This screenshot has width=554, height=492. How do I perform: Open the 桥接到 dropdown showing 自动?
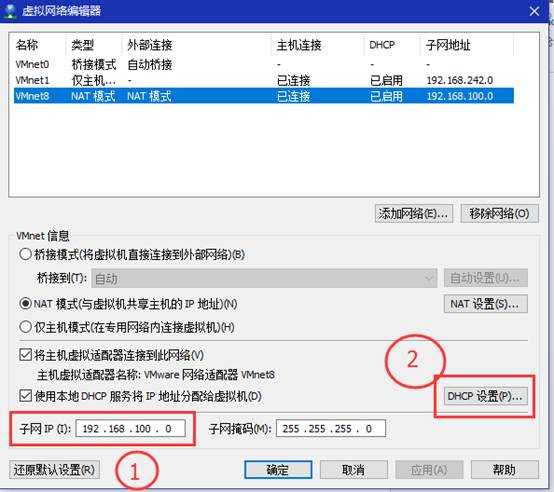(x=264, y=278)
